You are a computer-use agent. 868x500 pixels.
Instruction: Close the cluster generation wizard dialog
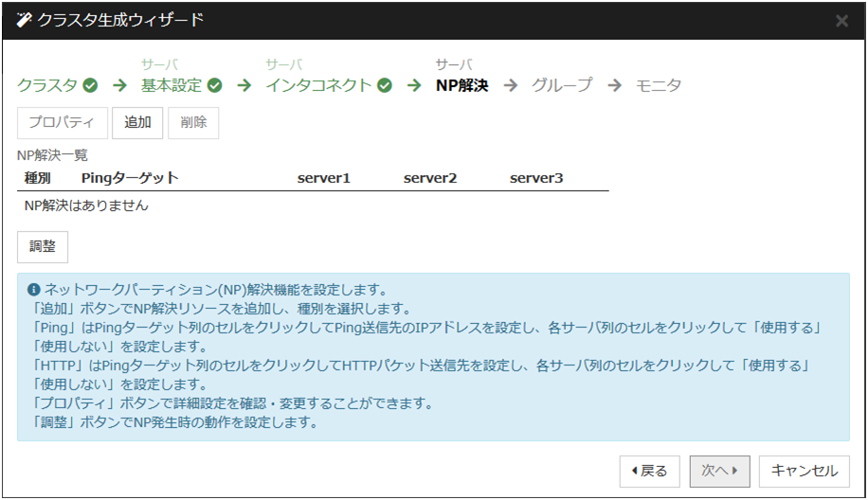click(x=841, y=21)
